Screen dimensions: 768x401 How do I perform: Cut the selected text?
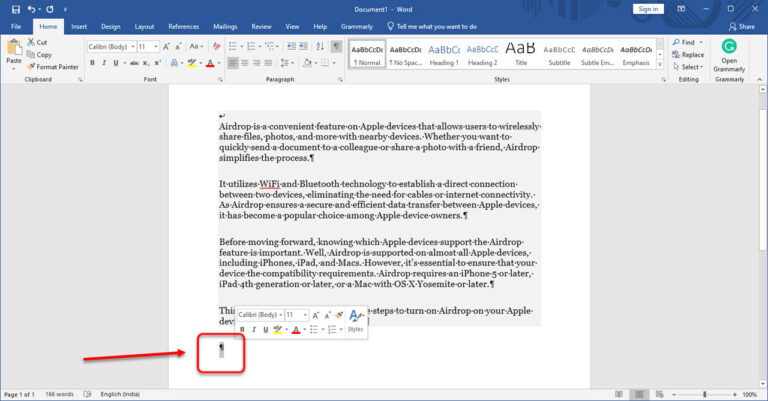[x=37, y=43]
